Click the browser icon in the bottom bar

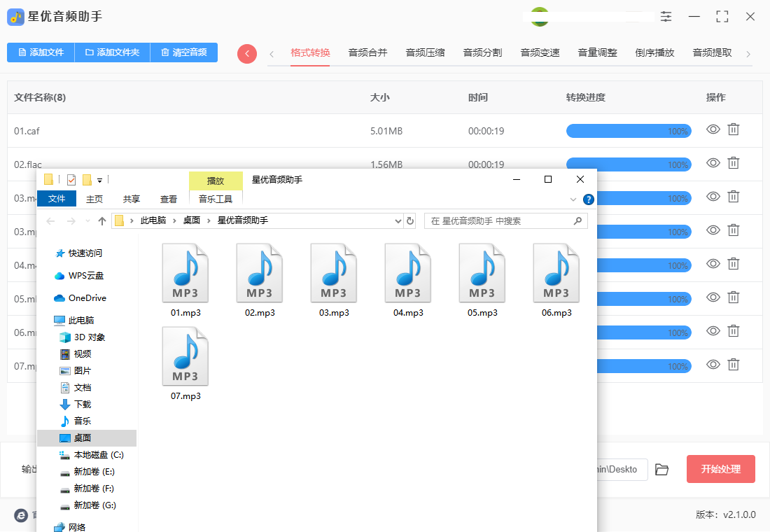tap(20, 514)
